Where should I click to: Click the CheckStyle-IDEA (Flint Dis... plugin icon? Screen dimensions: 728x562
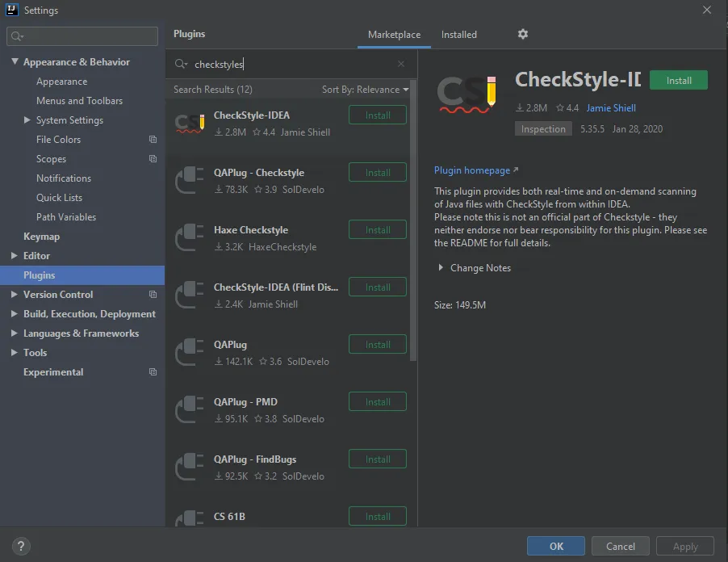coord(190,296)
